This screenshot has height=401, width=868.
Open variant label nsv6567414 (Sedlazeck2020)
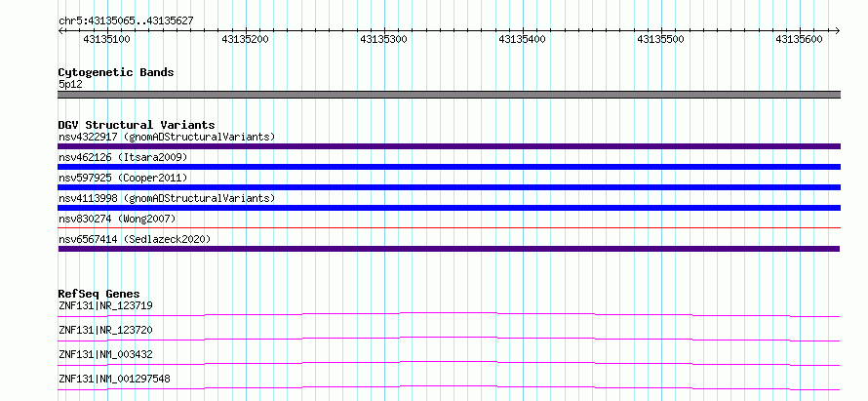tap(135, 239)
